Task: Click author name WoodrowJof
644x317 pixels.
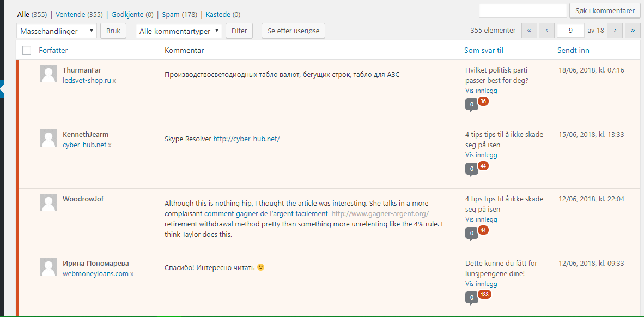Action: (x=83, y=199)
